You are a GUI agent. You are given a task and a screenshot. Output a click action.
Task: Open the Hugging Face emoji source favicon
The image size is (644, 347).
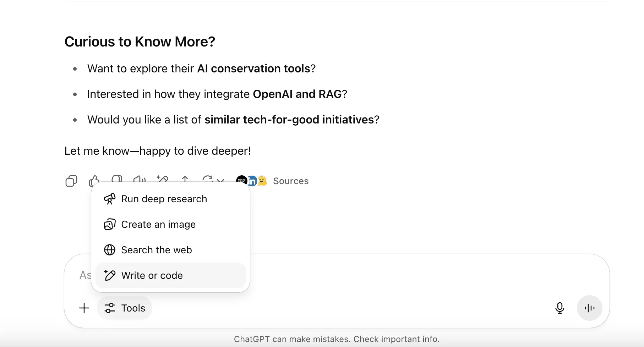click(262, 181)
